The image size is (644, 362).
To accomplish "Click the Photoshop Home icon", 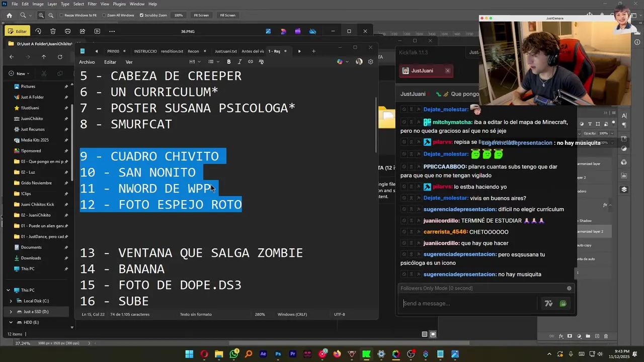I will click(x=9, y=15).
